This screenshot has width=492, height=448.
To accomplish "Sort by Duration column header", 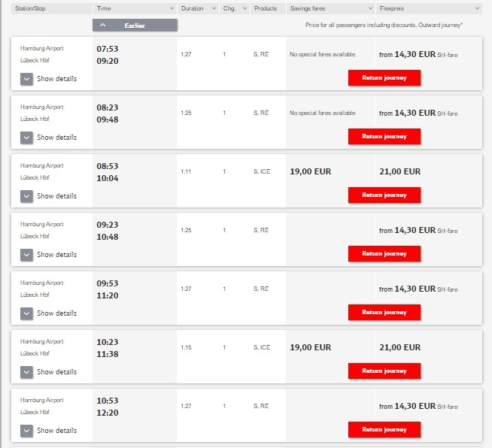I will 198,8.
